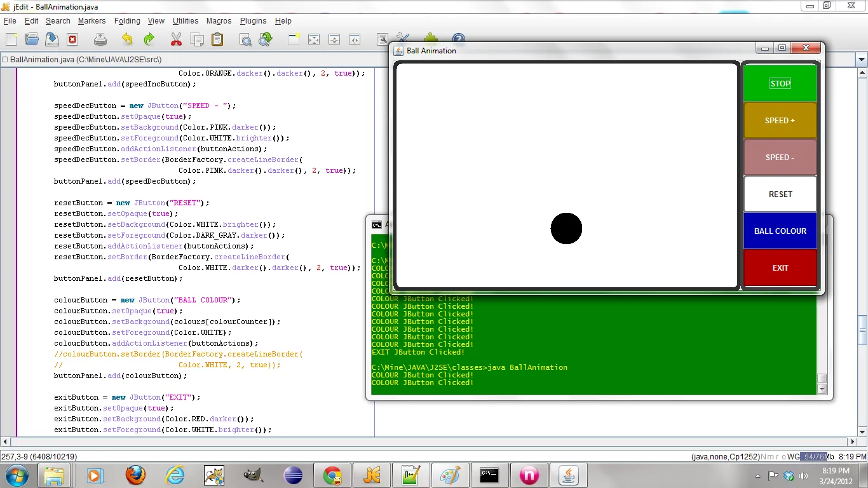Click the volume speaker tray icon
The width and height of the screenshot is (868, 488).
pyautogui.click(x=804, y=475)
